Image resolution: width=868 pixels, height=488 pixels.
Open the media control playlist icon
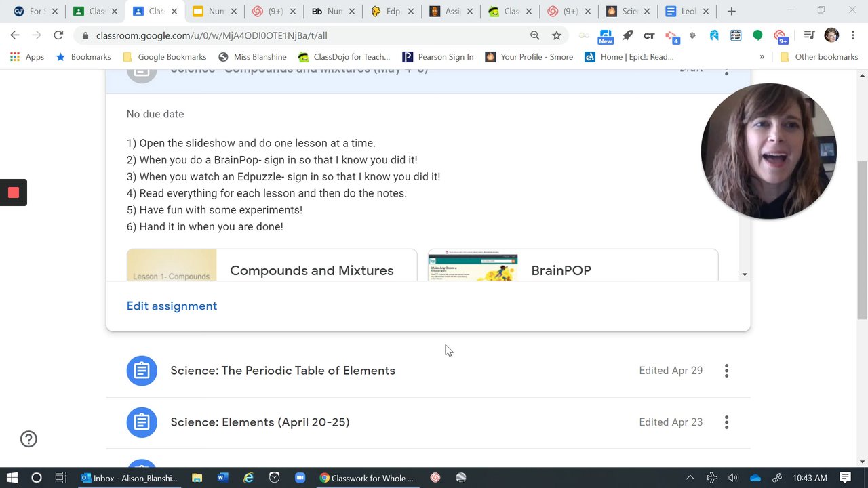click(x=808, y=35)
